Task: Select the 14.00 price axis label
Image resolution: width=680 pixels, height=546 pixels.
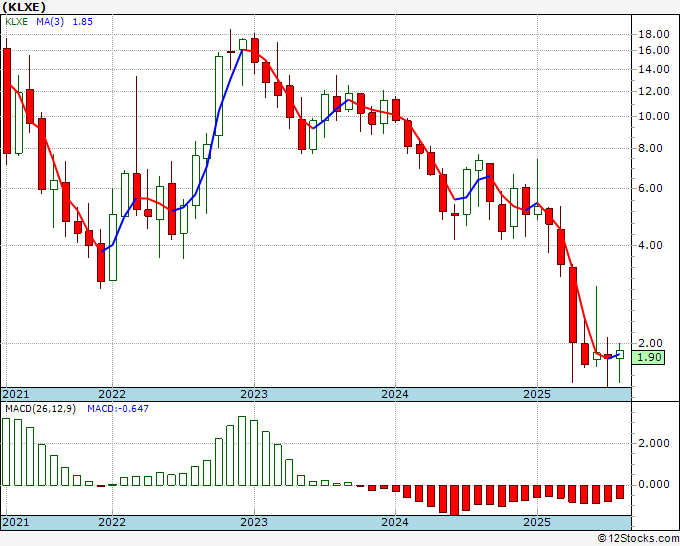Action: 654,69
